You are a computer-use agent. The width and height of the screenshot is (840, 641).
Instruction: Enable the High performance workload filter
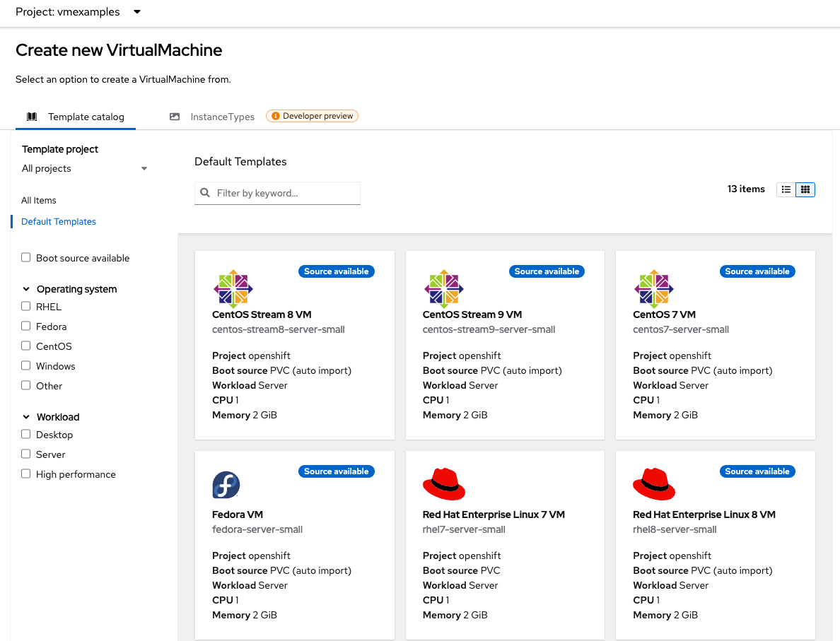26,474
